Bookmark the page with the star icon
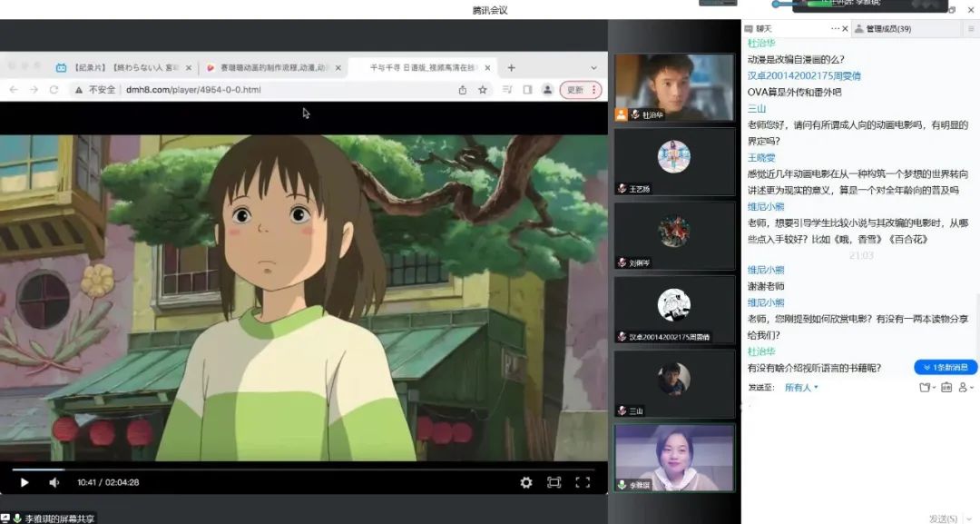The height and width of the screenshot is (524, 980). 483,90
